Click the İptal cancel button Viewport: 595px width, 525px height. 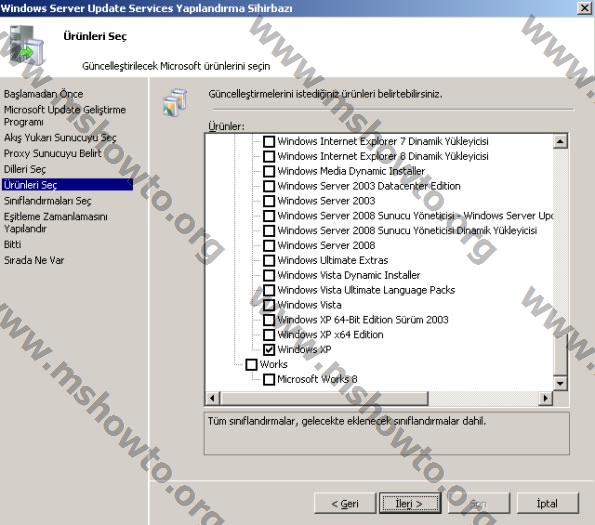point(548,503)
